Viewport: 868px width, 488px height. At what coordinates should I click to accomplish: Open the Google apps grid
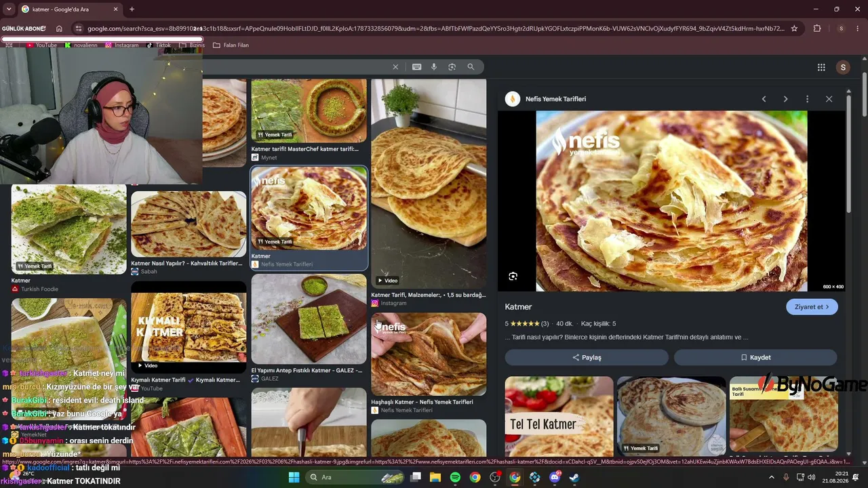(x=821, y=67)
